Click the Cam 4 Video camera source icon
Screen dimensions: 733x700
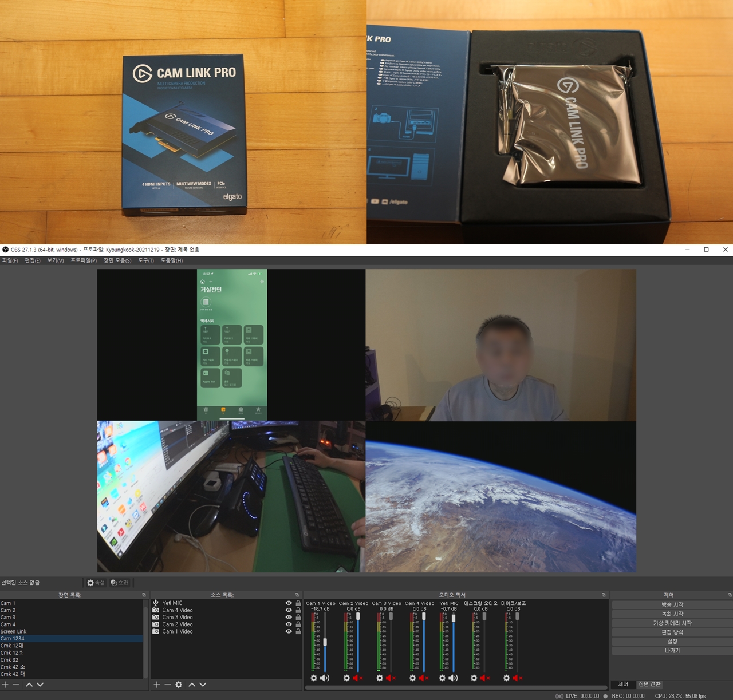pyautogui.click(x=156, y=610)
